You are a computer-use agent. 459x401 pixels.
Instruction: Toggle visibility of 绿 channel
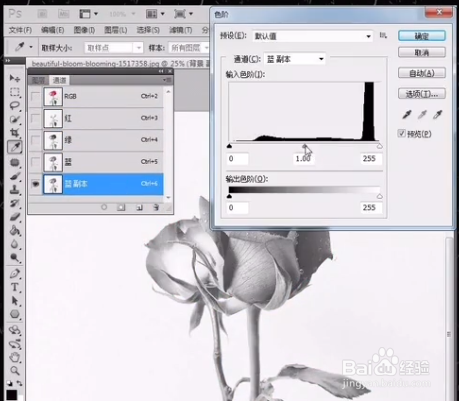pos(36,140)
